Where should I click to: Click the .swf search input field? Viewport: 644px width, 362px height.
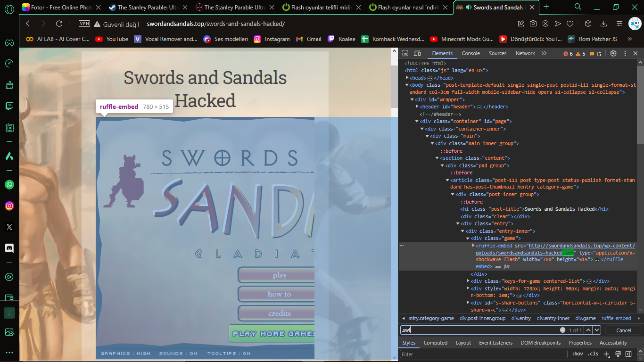pos(480,330)
